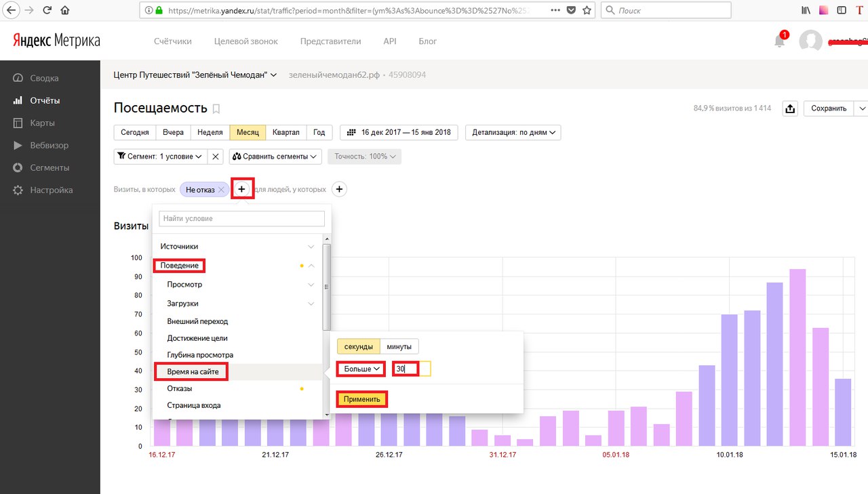Select the Вчера period
868x494 pixels.
[174, 132]
